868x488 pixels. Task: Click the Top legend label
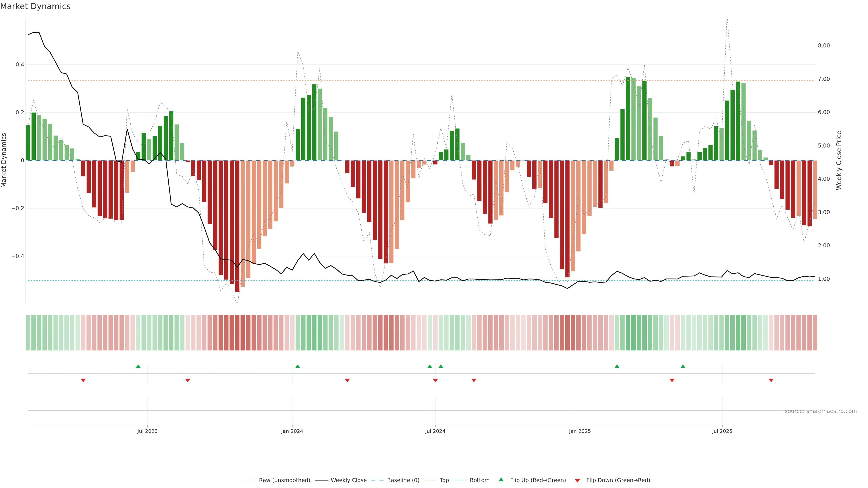[444, 480]
